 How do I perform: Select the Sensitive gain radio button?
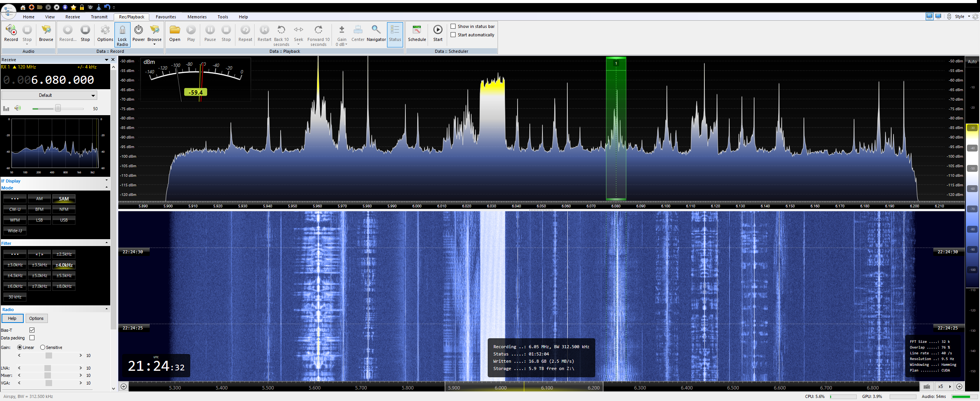point(42,347)
